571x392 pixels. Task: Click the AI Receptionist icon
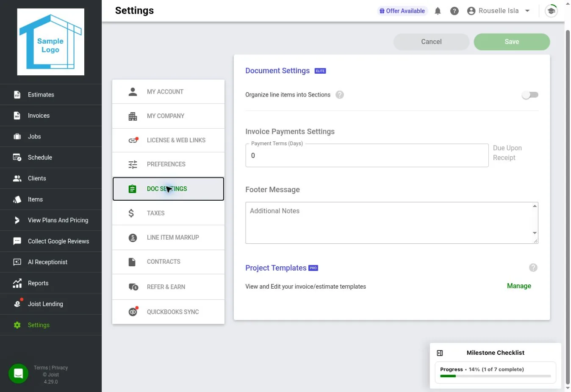point(17,262)
